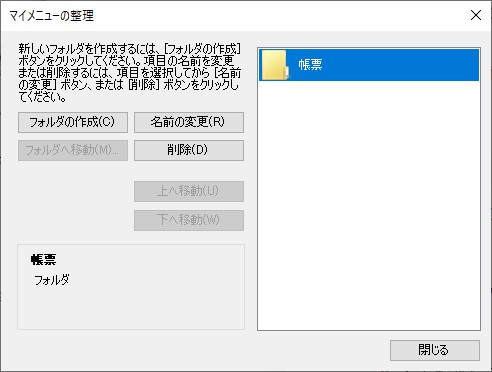The width and height of the screenshot is (492, 372).
Task: Click the greyed フォルダへ移動(M)... button
Action: pos(73,150)
